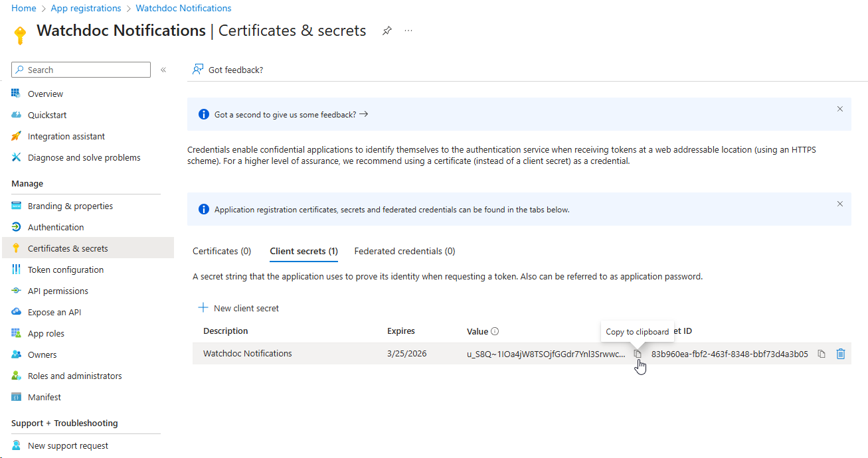Click the feedback person icon in toolbar
Image resolution: width=868 pixels, height=458 pixels.
point(197,69)
